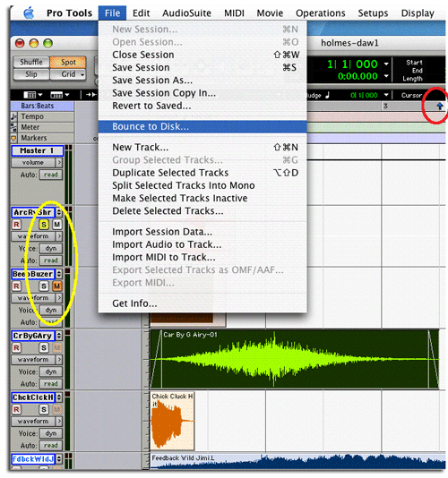The width and height of the screenshot is (448, 478).
Task: Select the FdbckWldJ track name
Action: (33, 459)
